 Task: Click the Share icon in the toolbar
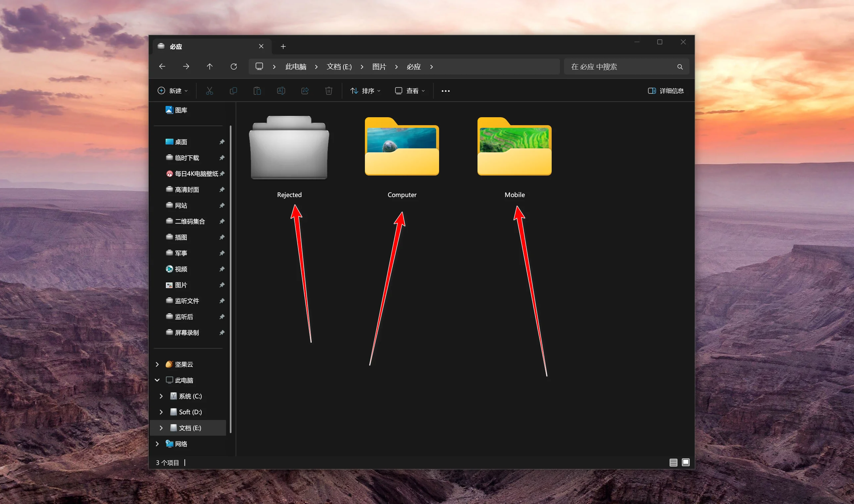(x=305, y=91)
